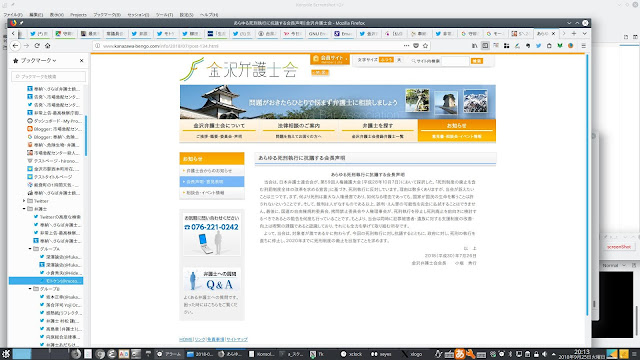Open 法律相談のご案内 navigation tab

tap(298, 130)
